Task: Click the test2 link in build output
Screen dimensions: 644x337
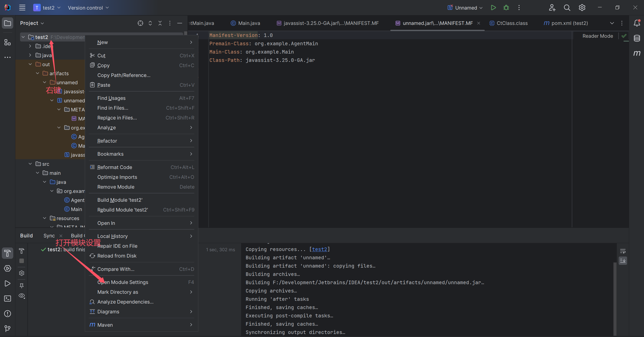Action: [319, 249]
